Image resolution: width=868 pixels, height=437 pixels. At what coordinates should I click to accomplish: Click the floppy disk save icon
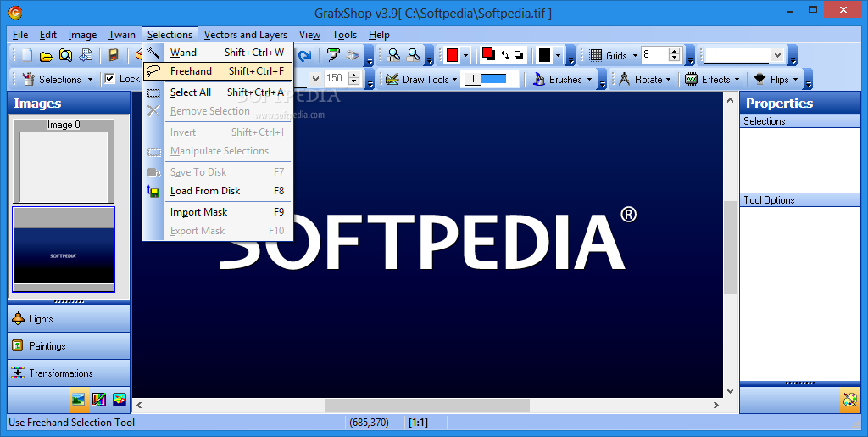click(x=114, y=55)
